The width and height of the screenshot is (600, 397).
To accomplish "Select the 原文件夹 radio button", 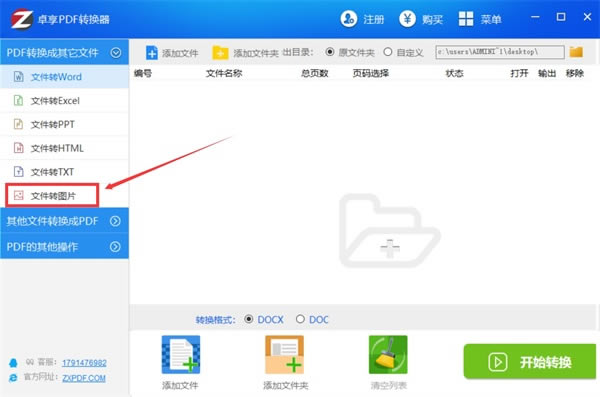I will [329, 52].
